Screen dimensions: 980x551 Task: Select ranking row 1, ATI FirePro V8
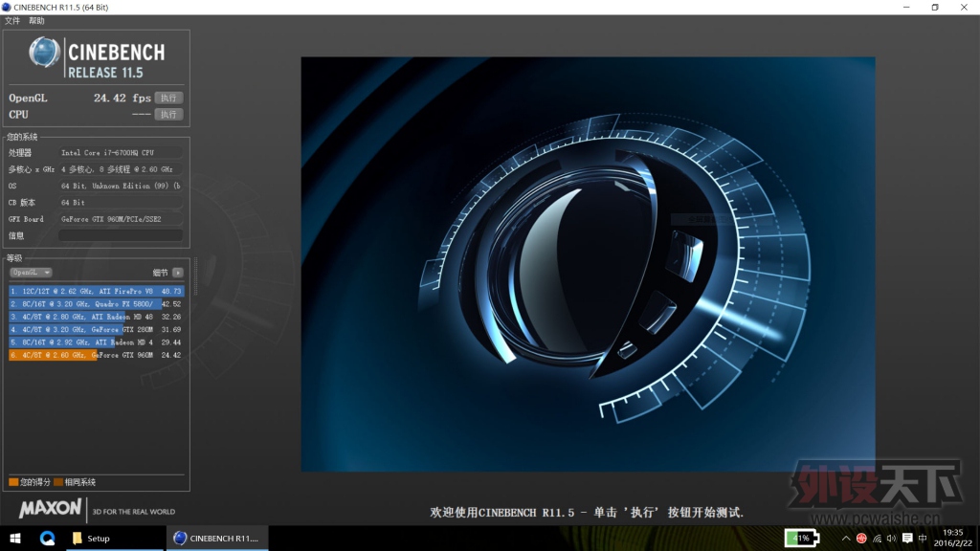[x=97, y=291]
